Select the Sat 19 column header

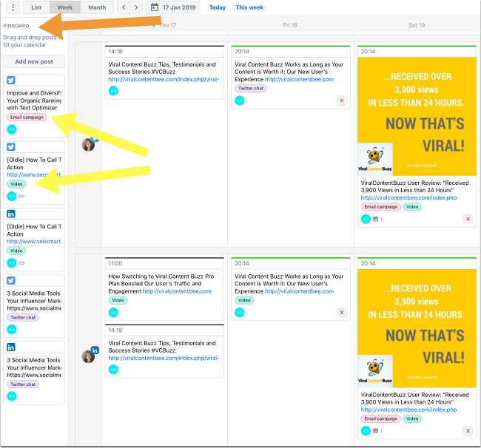(417, 25)
